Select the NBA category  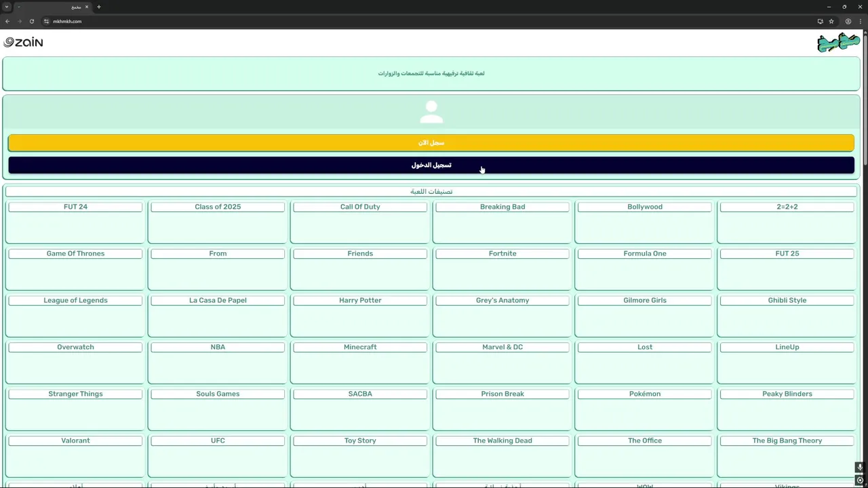point(218,362)
